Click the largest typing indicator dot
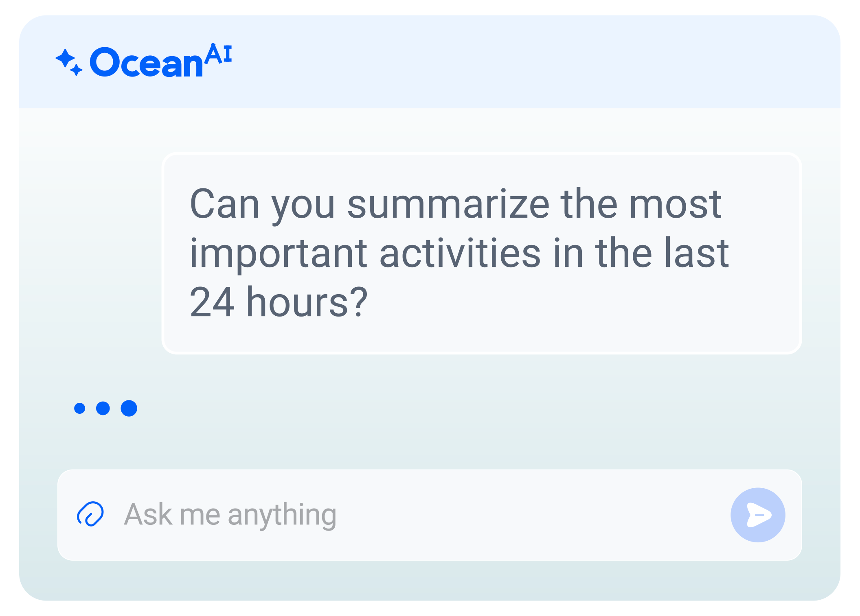Screen dimensions: 860x616 [129, 408]
